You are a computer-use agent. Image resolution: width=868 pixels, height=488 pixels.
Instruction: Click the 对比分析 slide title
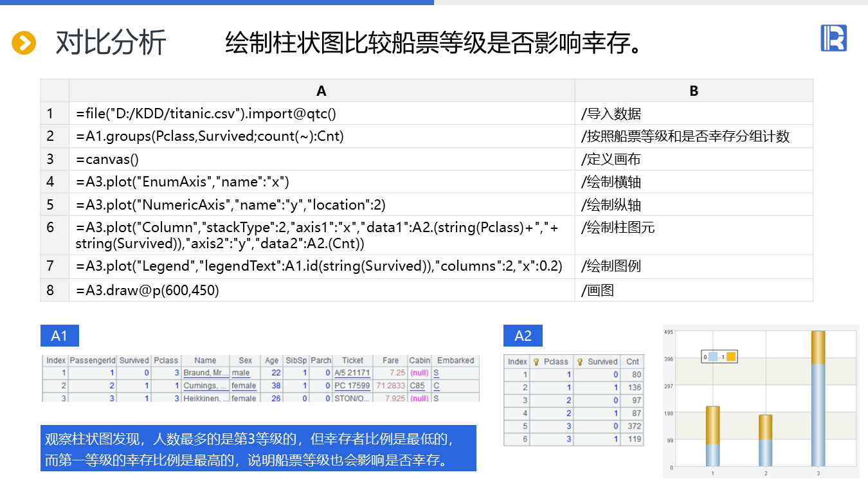[x=111, y=42]
